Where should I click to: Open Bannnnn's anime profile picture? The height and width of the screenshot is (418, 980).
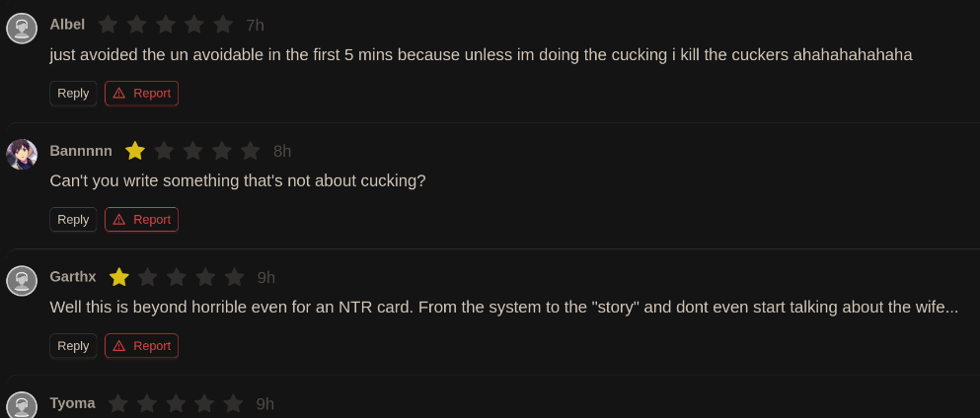click(x=22, y=155)
